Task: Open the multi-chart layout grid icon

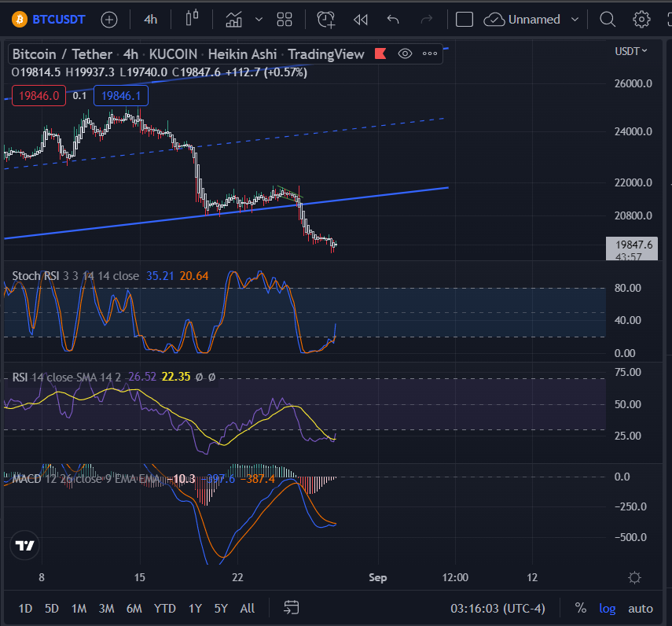Action: 284,19
